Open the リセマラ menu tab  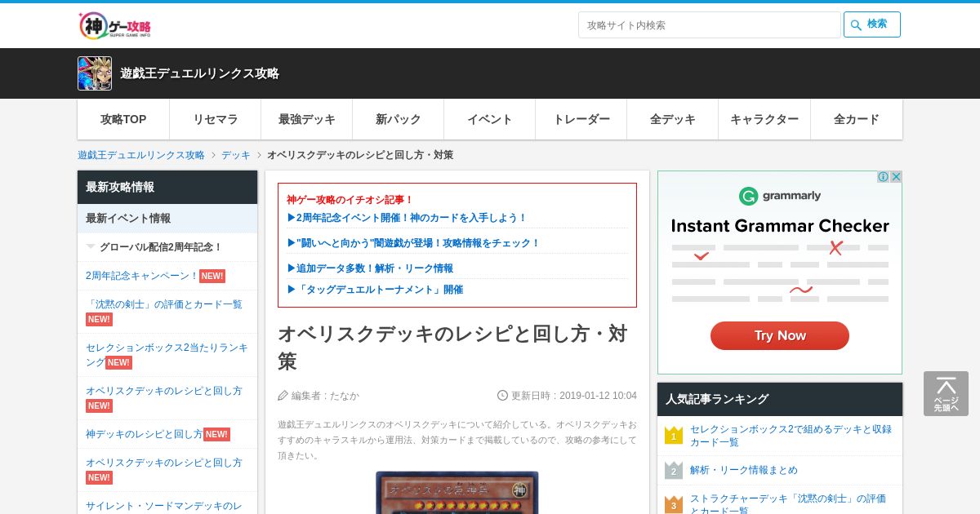coord(216,119)
